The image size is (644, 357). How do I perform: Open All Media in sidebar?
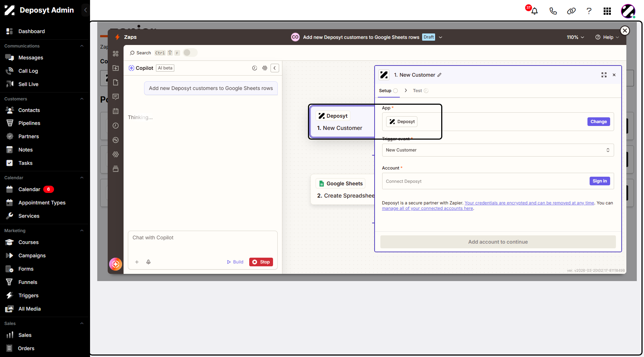[x=30, y=309]
